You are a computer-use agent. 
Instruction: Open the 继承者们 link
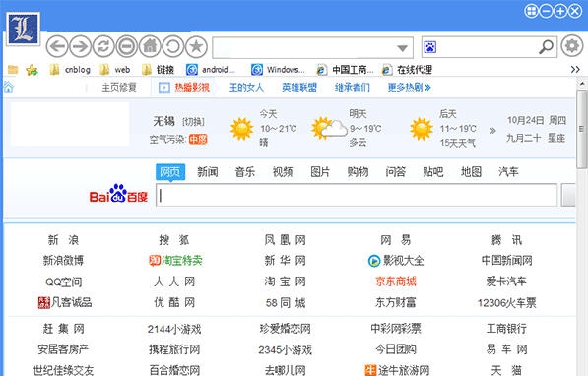coord(353,88)
